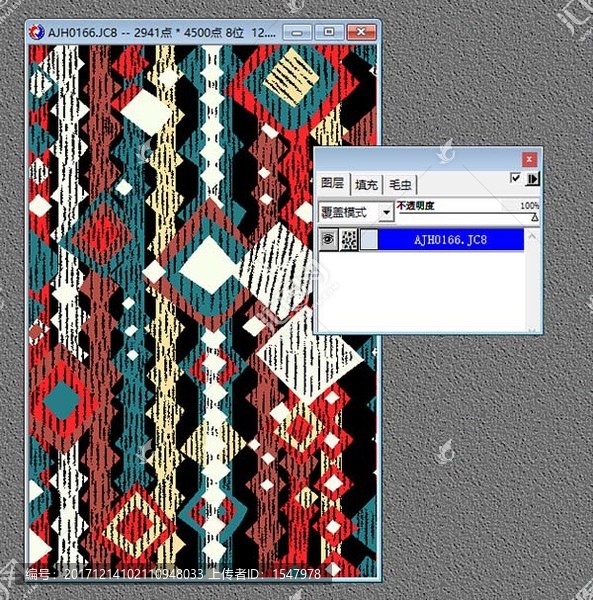The height and width of the screenshot is (600, 593).
Task: Click the 不透明度 opacity slider handle
Action: tap(535, 217)
